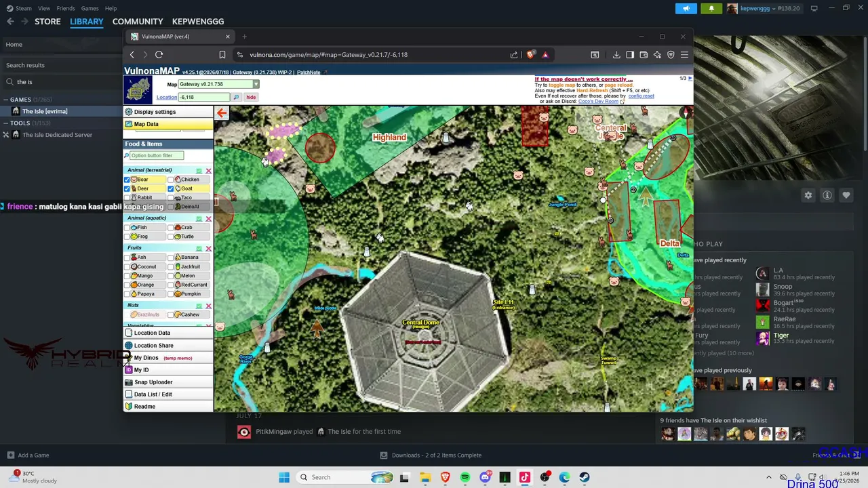Open the View menu in Steam
Image resolution: width=868 pixels, height=488 pixels.
tap(44, 8)
